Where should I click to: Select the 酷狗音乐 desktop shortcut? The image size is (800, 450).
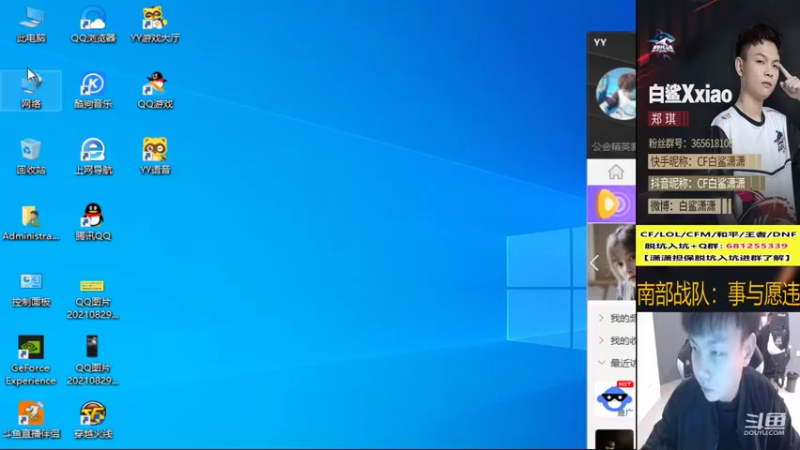(x=93, y=90)
